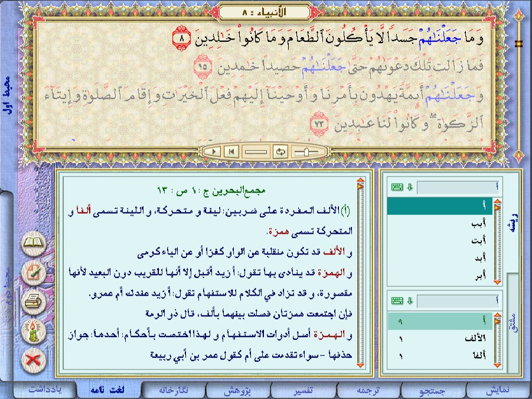
Task: Open the تفسير tab
Action: coord(303,390)
